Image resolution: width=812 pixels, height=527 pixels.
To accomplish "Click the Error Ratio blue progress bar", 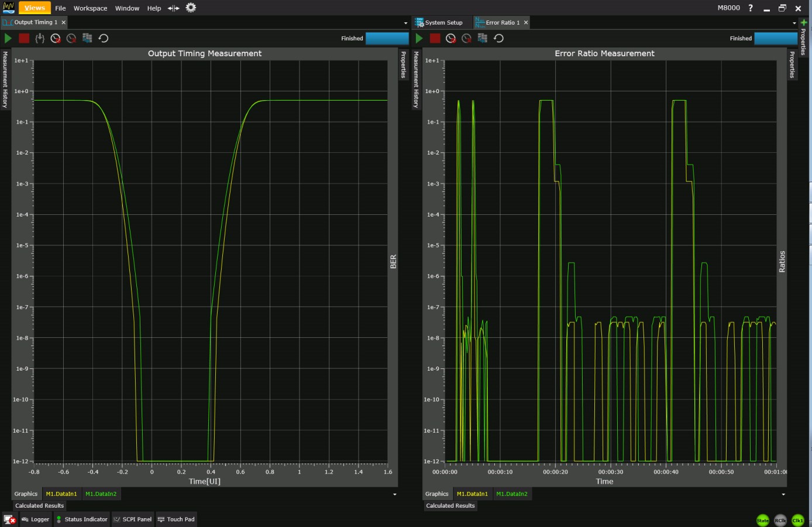I will tap(775, 38).
